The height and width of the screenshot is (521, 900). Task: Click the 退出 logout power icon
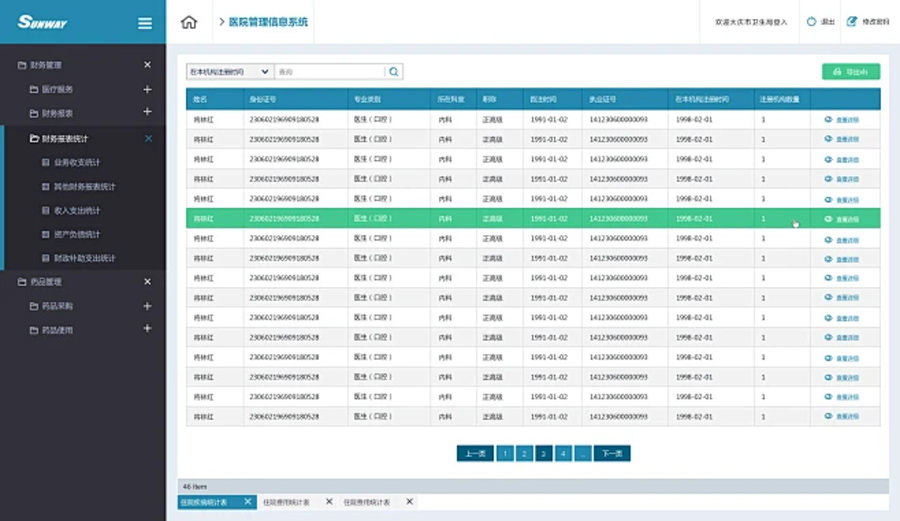pos(811,22)
